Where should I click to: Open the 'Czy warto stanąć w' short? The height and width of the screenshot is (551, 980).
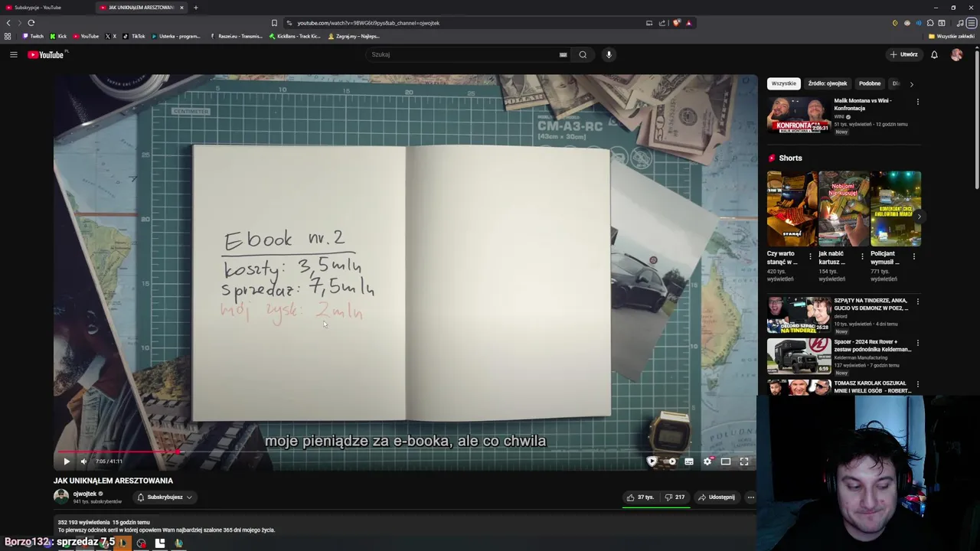[x=792, y=208]
